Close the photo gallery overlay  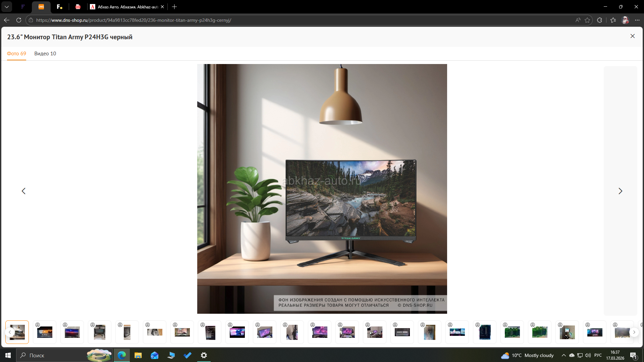point(632,36)
